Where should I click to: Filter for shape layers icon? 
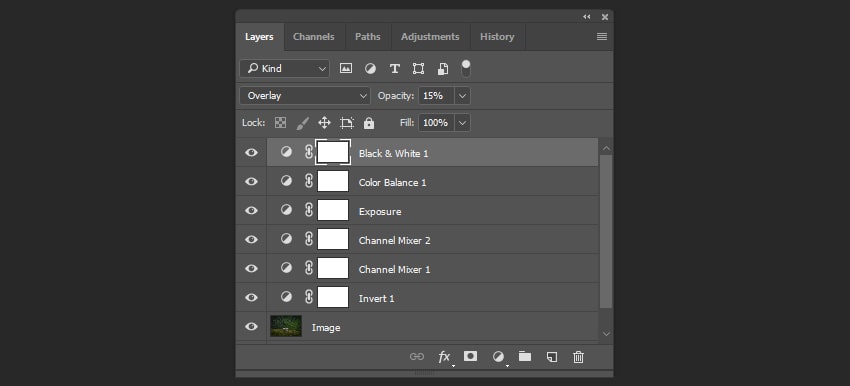pyautogui.click(x=418, y=68)
